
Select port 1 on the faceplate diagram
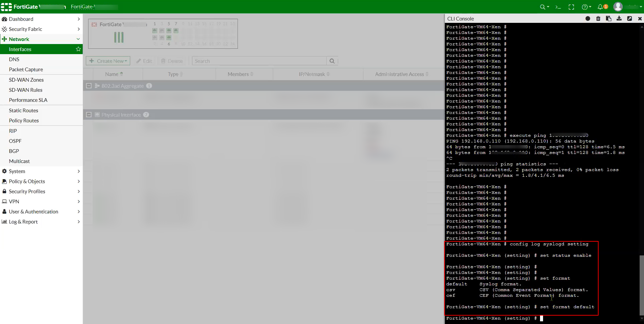tap(155, 31)
